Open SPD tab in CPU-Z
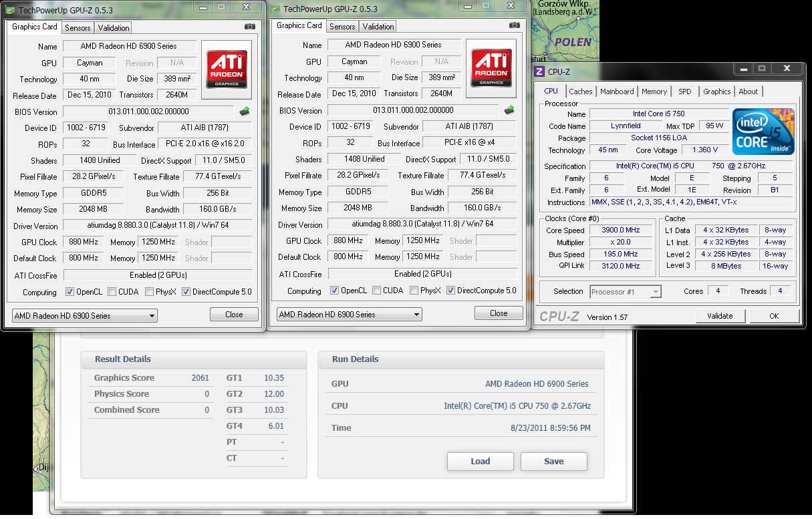The height and width of the screenshot is (519, 812). click(685, 92)
